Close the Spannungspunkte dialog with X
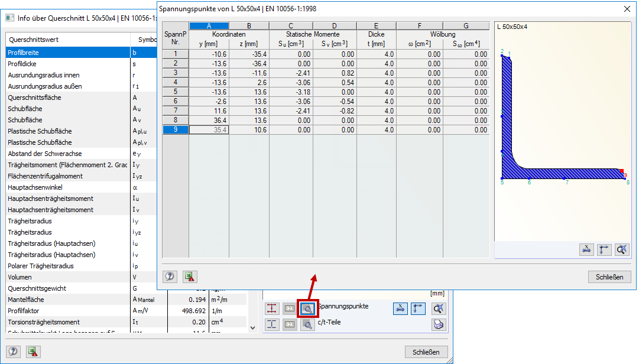Image resolution: width=639 pixels, height=364 pixels. coord(627,8)
